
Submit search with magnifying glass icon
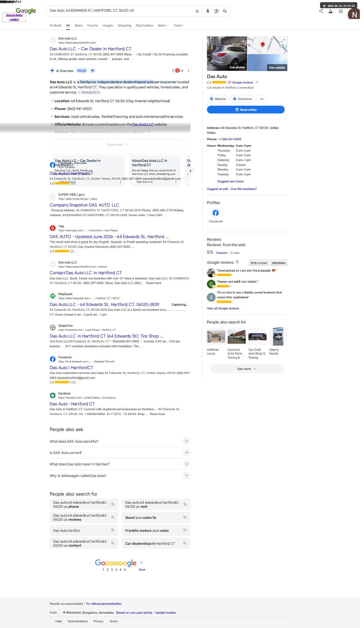pyautogui.click(x=225, y=11)
